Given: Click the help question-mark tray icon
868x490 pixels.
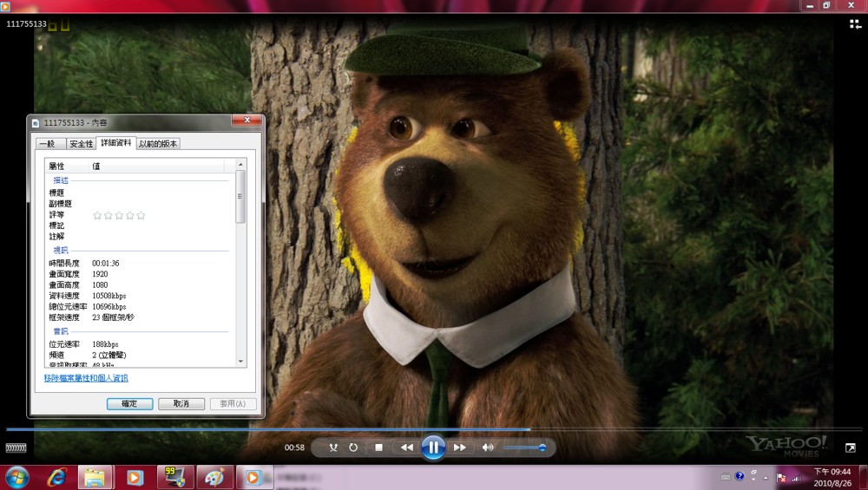Looking at the screenshot, I should coord(740,476).
